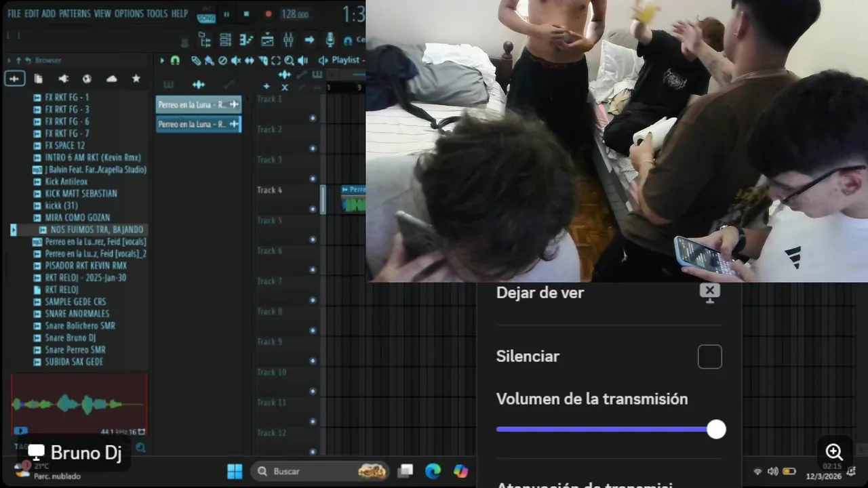Screen dimensions: 868x488
Task: Open the piano roll icon
Action: 246,40
